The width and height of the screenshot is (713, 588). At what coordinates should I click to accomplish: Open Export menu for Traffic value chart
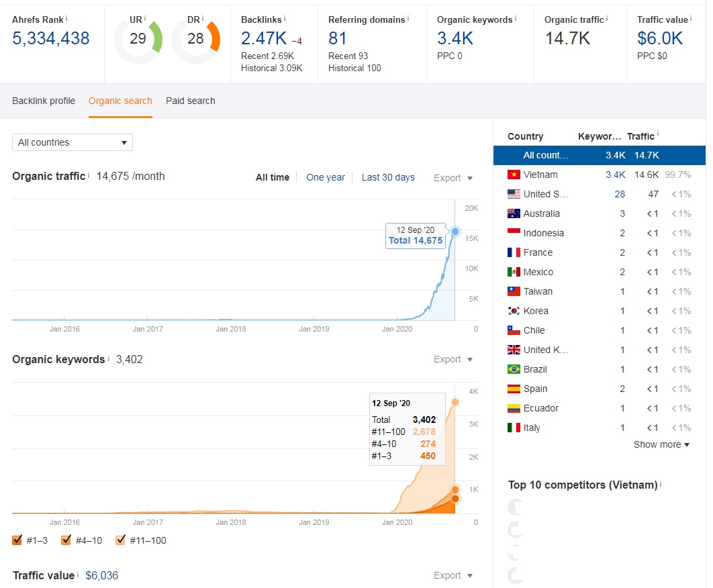tap(453, 575)
